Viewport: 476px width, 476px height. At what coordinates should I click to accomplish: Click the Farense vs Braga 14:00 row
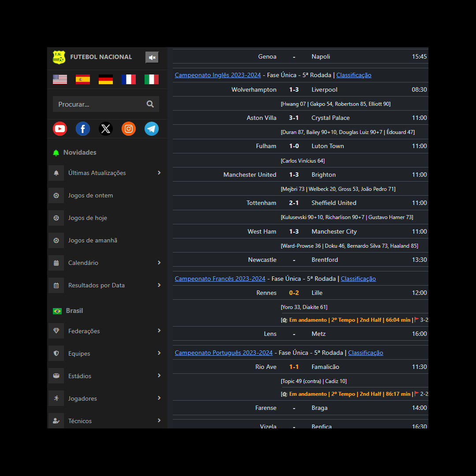click(x=300, y=408)
